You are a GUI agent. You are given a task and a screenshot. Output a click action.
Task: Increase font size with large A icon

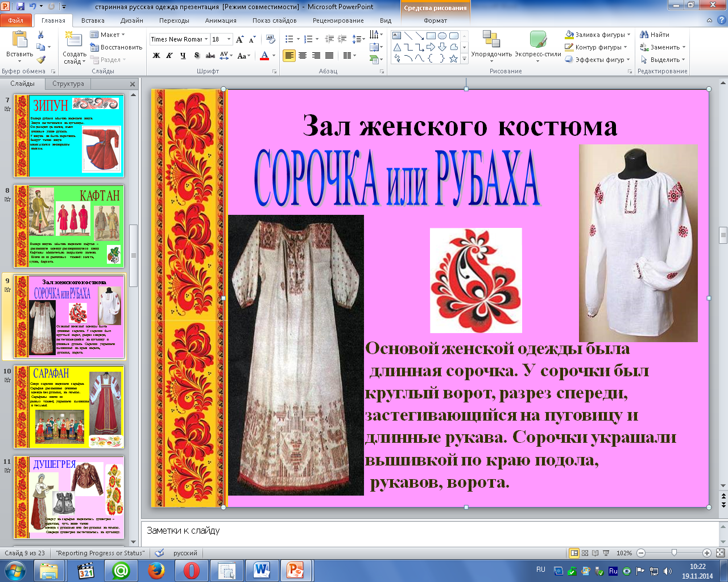coord(239,39)
